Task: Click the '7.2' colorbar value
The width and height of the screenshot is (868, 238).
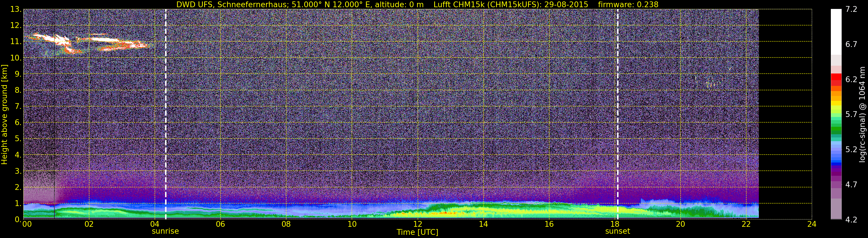Action: click(x=851, y=9)
